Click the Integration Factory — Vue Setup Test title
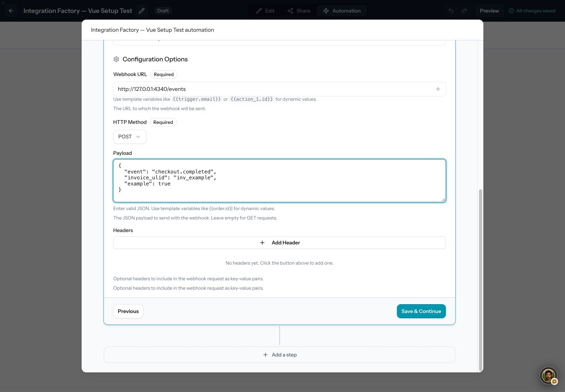The height and width of the screenshot is (392, 565). pos(78,11)
